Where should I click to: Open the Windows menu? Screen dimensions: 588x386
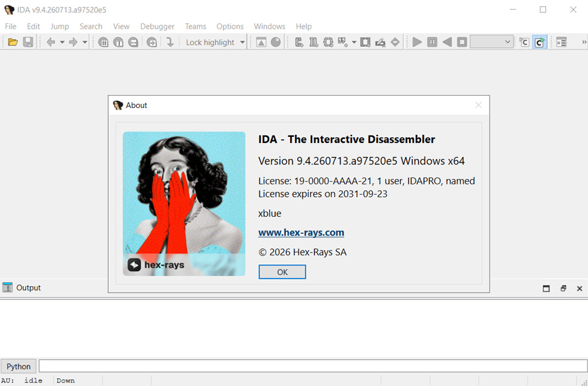(x=270, y=26)
